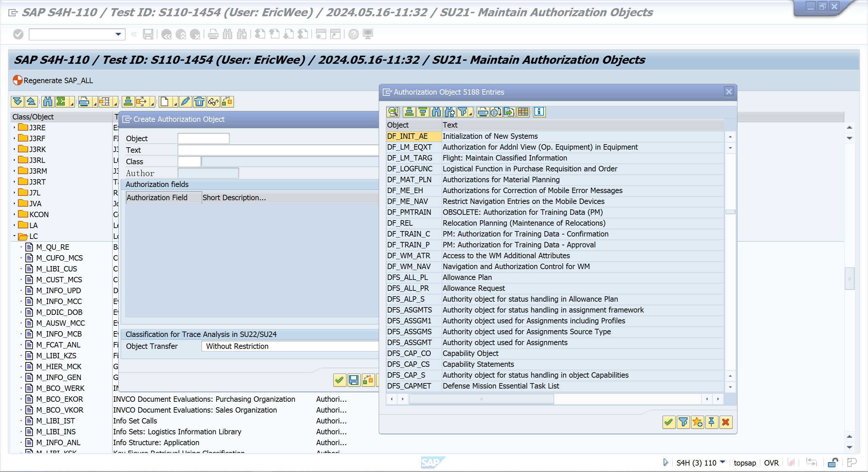
Task: Click the red X cancel icon in hit list
Action: pos(726,422)
